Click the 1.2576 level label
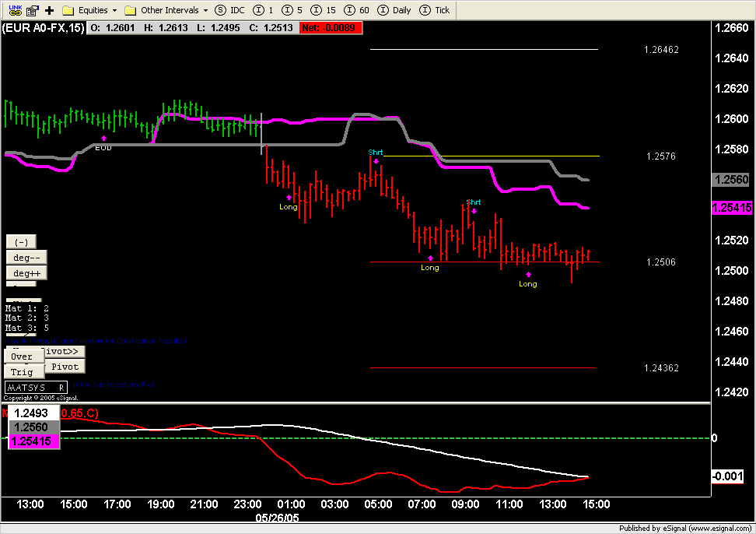756x534 pixels. (660, 156)
